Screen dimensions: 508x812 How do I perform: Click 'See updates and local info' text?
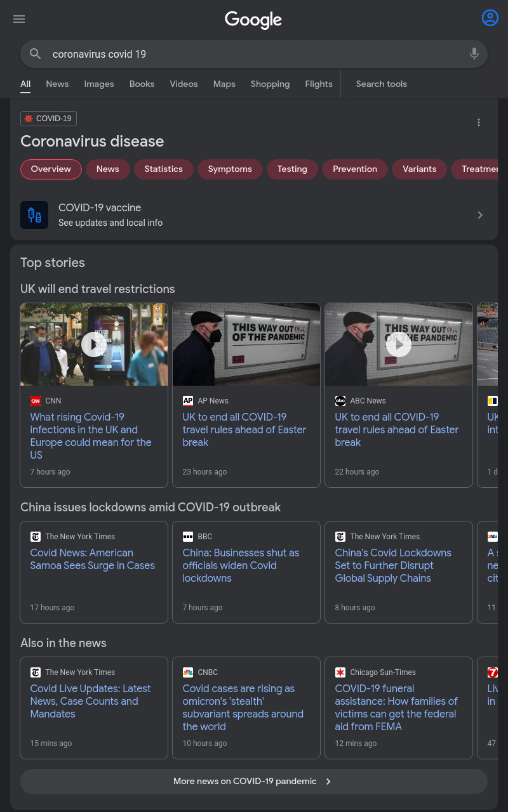[x=110, y=223]
